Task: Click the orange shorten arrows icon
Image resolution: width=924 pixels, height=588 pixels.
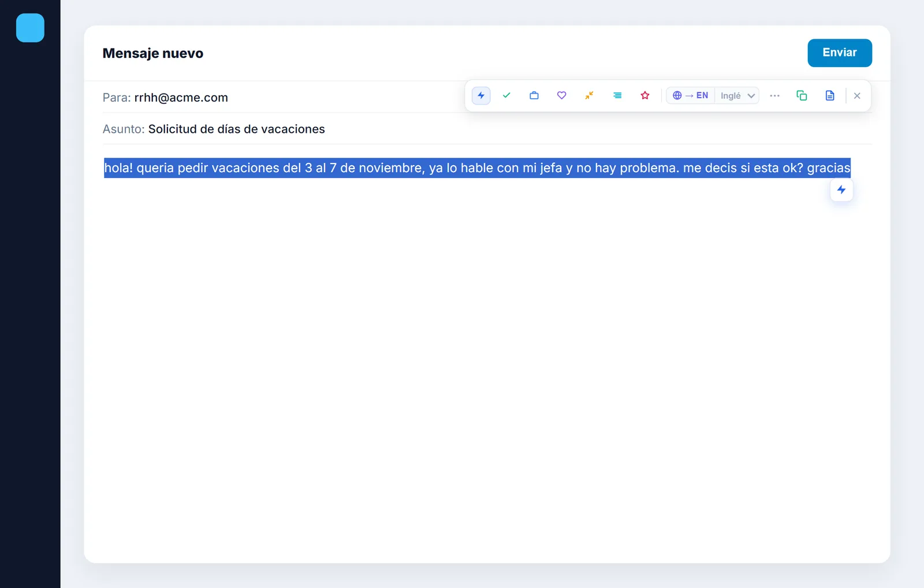Action: [x=589, y=95]
